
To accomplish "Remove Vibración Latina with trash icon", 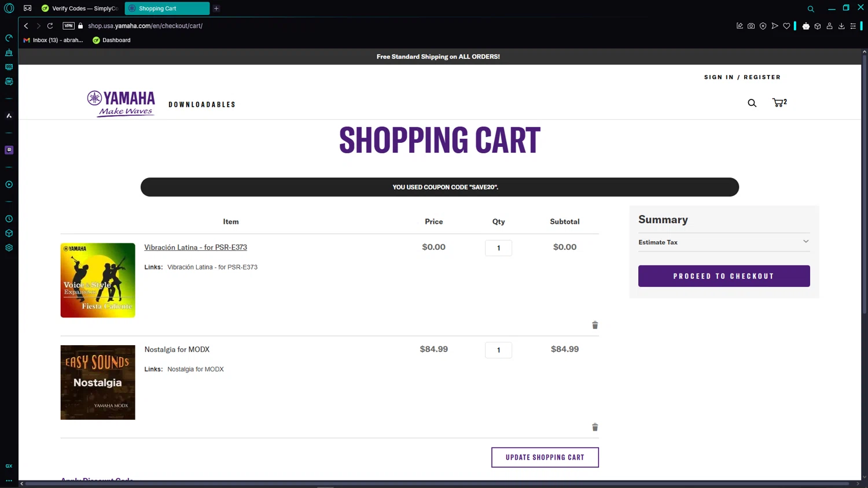I will click(x=595, y=325).
